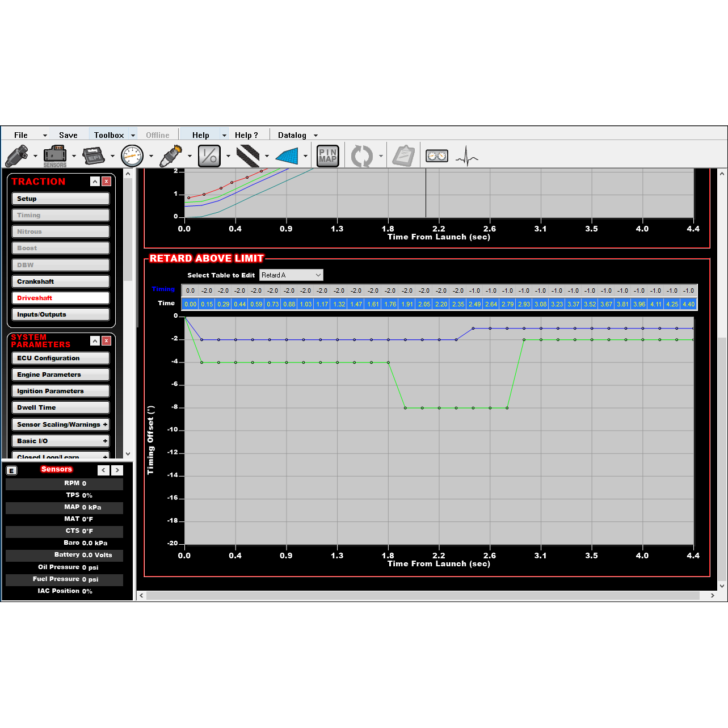Viewport: 728px width, 728px height.
Task: Expand Sensor Scaling/Warnings submenu
Action: tap(105, 424)
